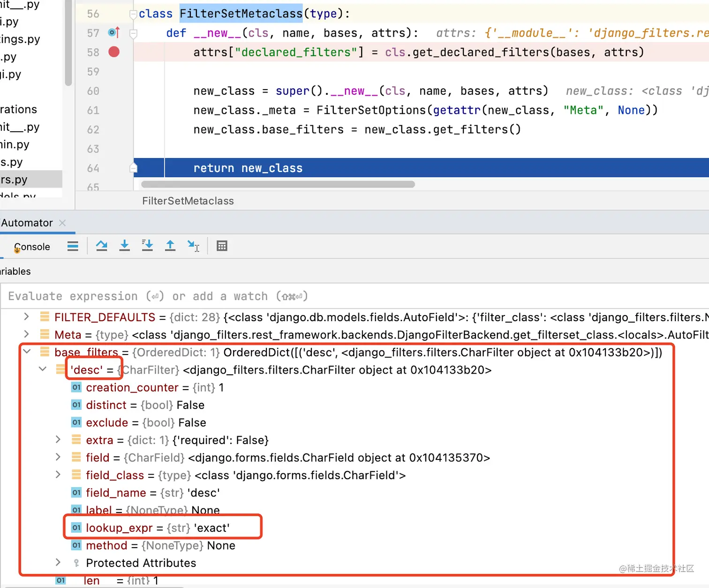Click the Run to Cursor icon

tap(193, 246)
